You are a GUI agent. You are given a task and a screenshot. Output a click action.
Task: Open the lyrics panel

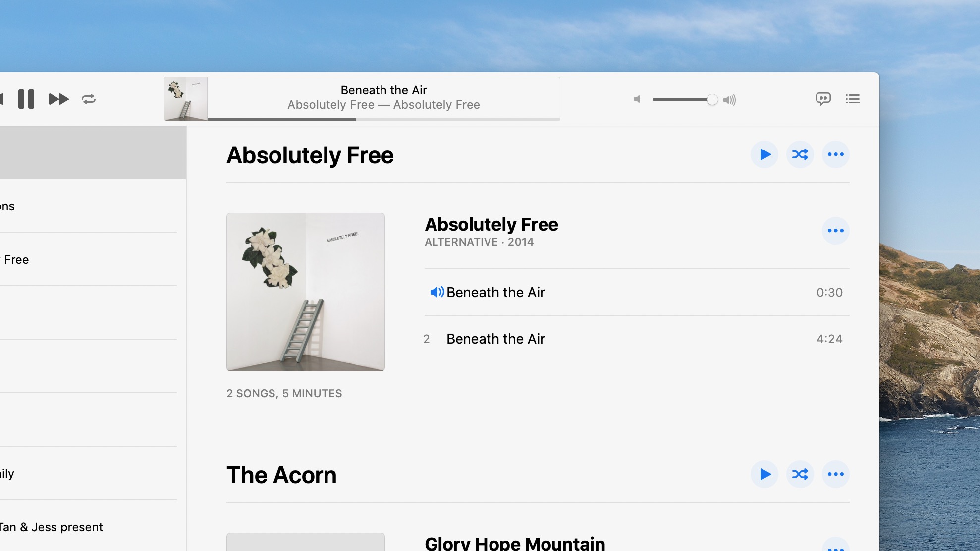tap(823, 99)
